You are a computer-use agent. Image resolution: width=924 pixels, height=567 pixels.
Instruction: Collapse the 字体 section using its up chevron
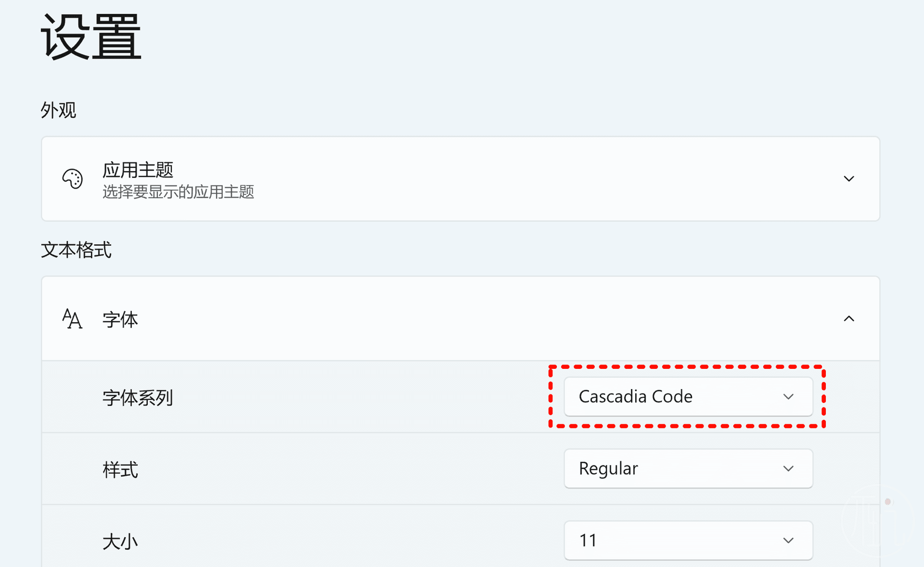point(849,319)
